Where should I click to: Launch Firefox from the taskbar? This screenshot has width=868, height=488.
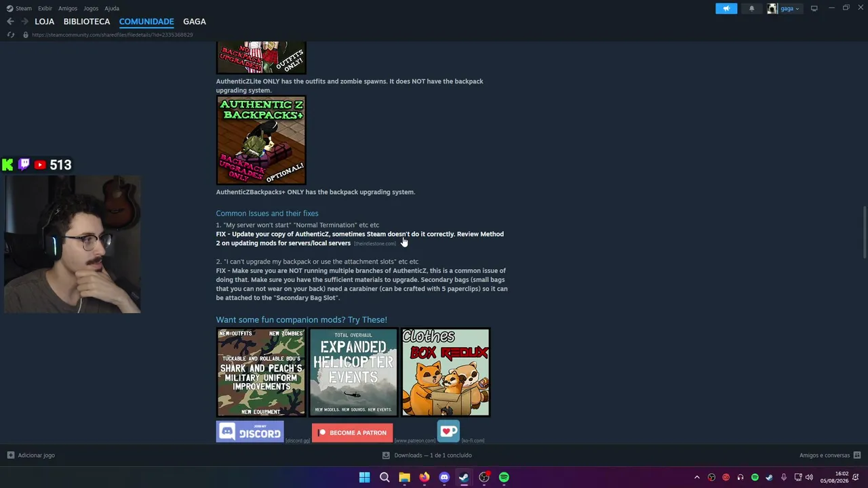(425, 477)
